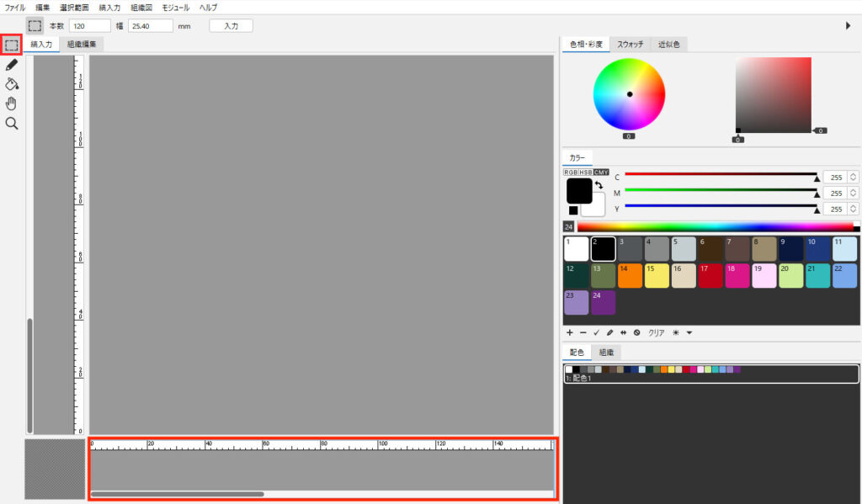
Task: Click the eyedropper icon below the palette
Action: (609, 332)
